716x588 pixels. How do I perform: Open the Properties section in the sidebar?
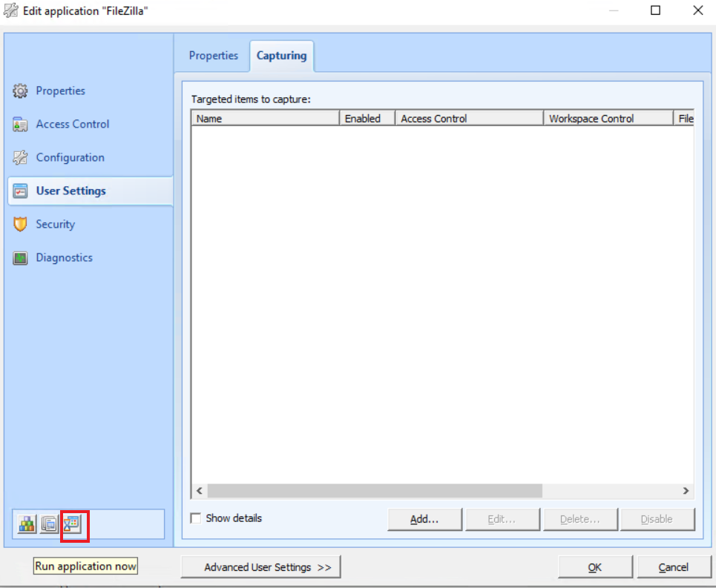pyautogui.click(x=60, y=90)
